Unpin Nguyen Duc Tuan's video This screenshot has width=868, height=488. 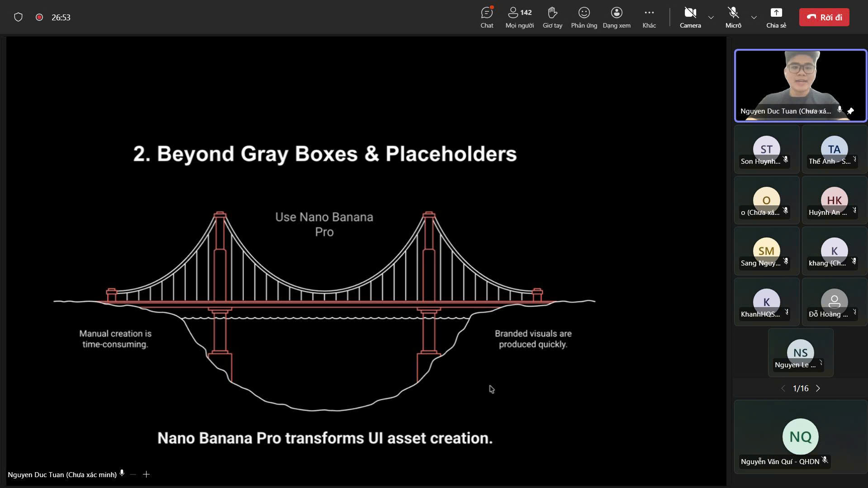850,111
